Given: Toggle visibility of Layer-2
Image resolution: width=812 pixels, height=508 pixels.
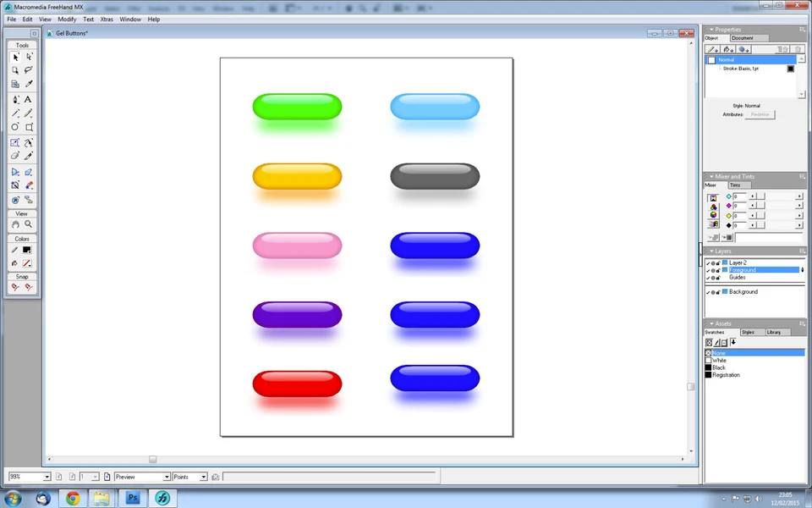Looking at the screenshot, I should 708,262.
